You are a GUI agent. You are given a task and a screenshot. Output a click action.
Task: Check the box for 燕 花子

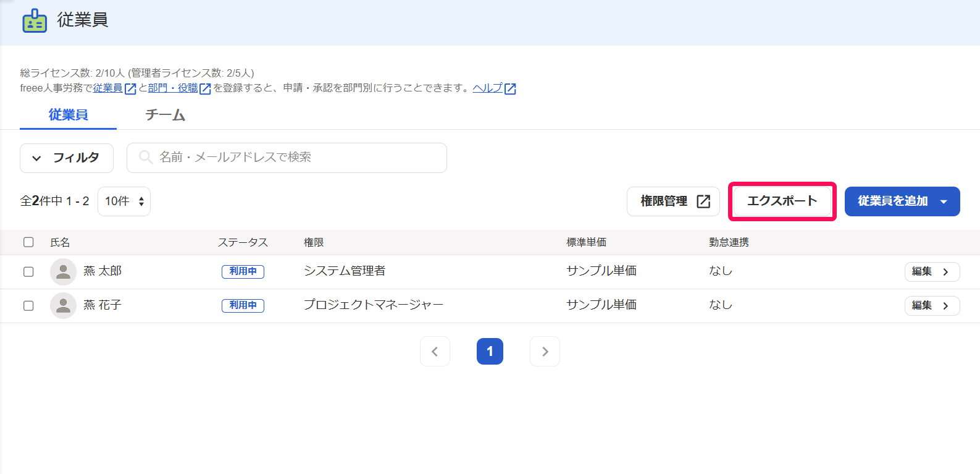28,306
